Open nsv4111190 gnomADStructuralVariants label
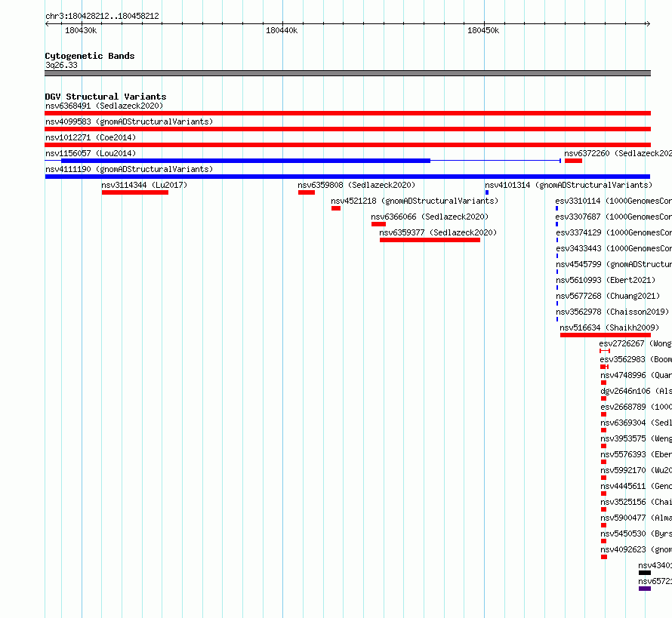Viewport: 672px width, 618px height. point(129,169)
